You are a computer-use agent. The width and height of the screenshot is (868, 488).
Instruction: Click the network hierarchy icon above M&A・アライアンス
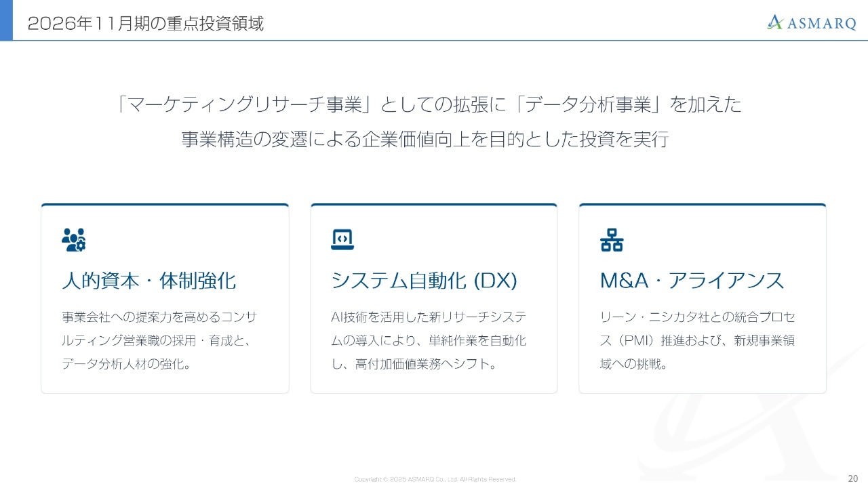[612, 240]
